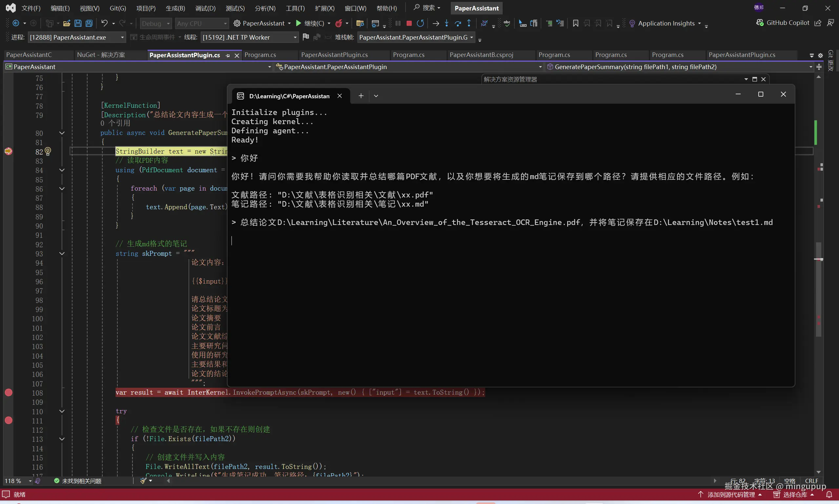Click the GitHub Copilot status icon
The width and height of the screenshot is (839, 504).
(760, 23)
